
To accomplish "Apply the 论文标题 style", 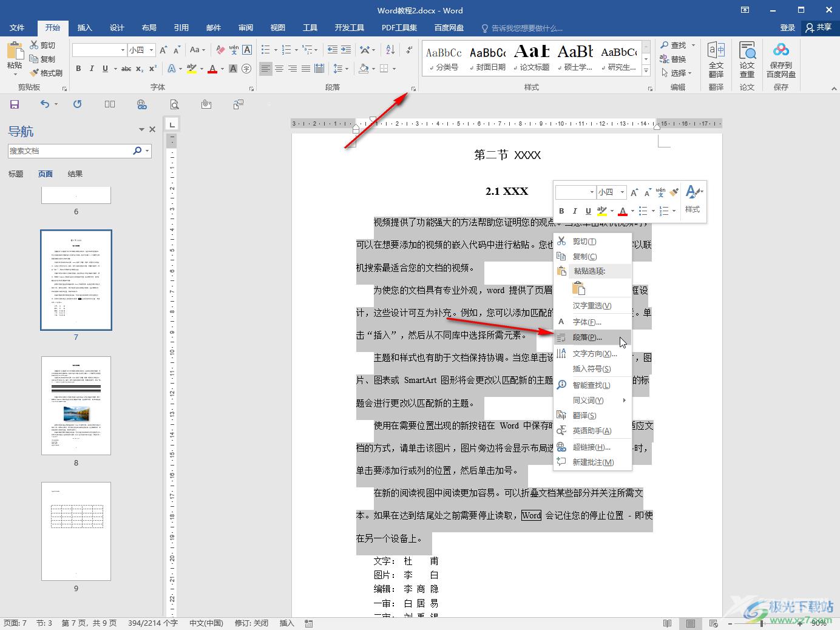I will pyautogui.click(x=532, y=58).
